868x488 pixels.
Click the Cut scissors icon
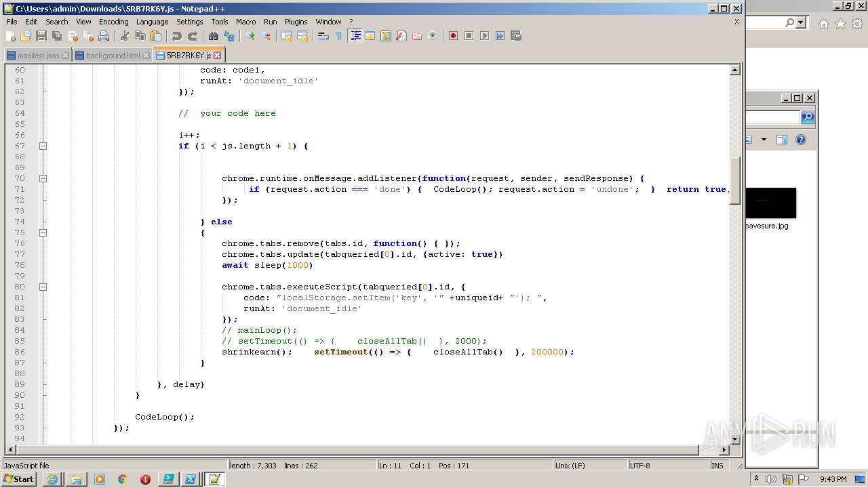tap(125, 36)
